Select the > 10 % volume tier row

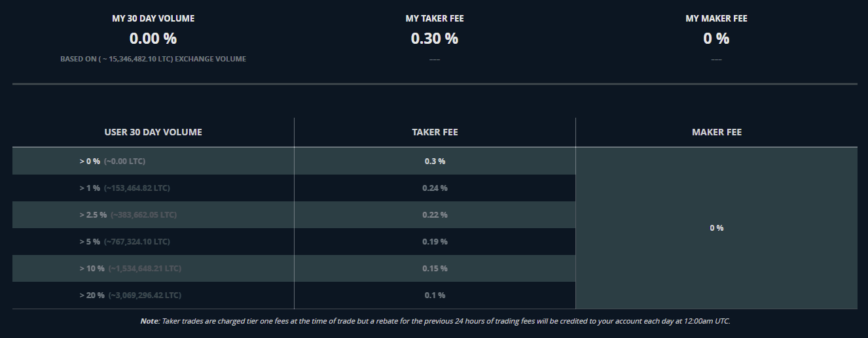tap(294, 269)
